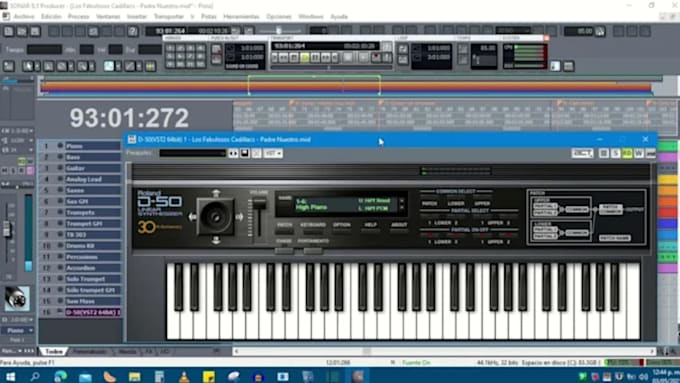
Task: Toggle the D-50 PORTAMENTO button
Action: click(x=313, y=250)
